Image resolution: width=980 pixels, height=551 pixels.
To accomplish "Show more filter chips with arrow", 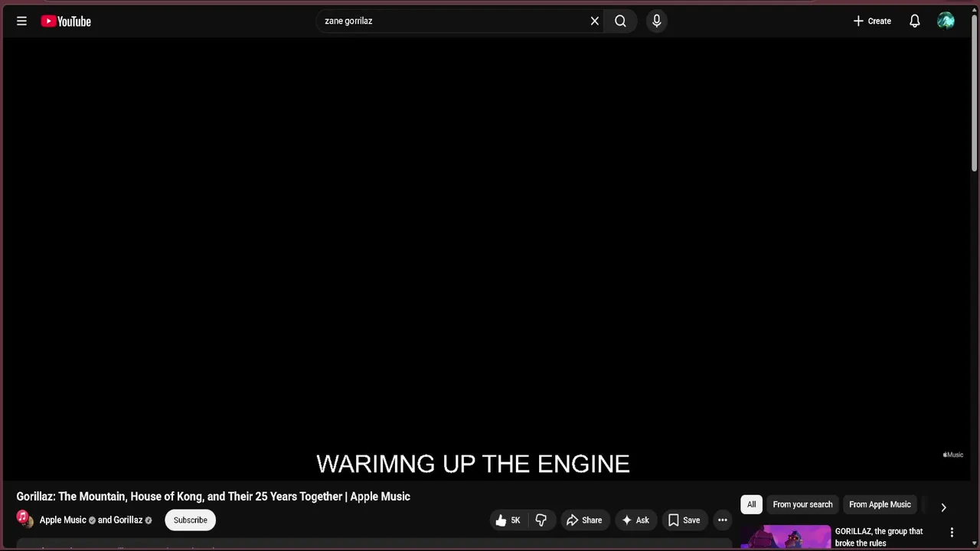I will click(x=943, y=507).
